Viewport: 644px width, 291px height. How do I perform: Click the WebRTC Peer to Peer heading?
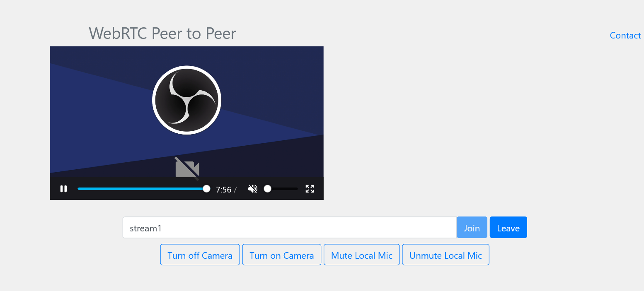162,34
